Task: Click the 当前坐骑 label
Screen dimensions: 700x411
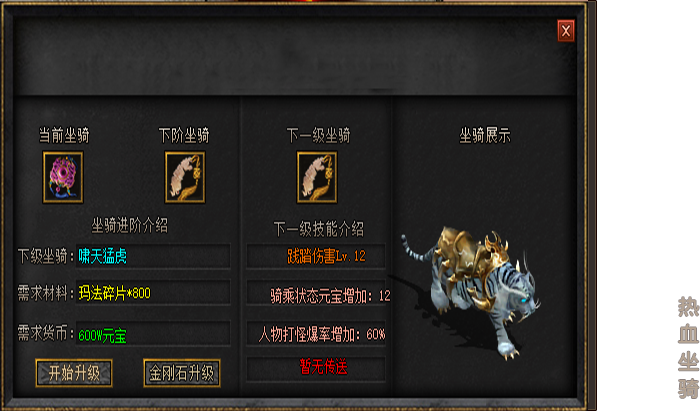Action: (64, 135)
